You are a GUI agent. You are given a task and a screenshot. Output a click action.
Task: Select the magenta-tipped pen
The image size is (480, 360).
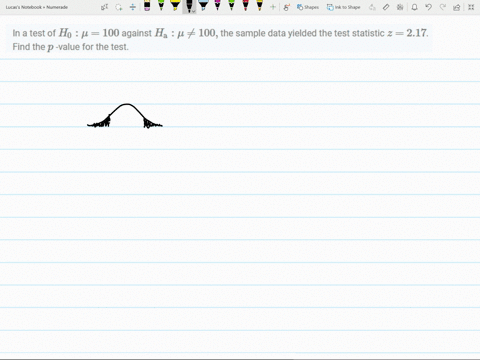point(217,5)
